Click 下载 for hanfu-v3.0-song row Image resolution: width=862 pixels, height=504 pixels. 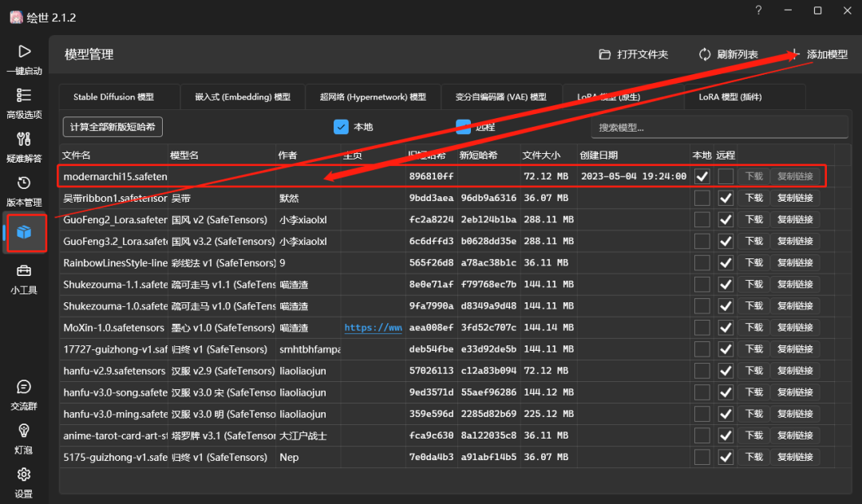pos(753,392)
